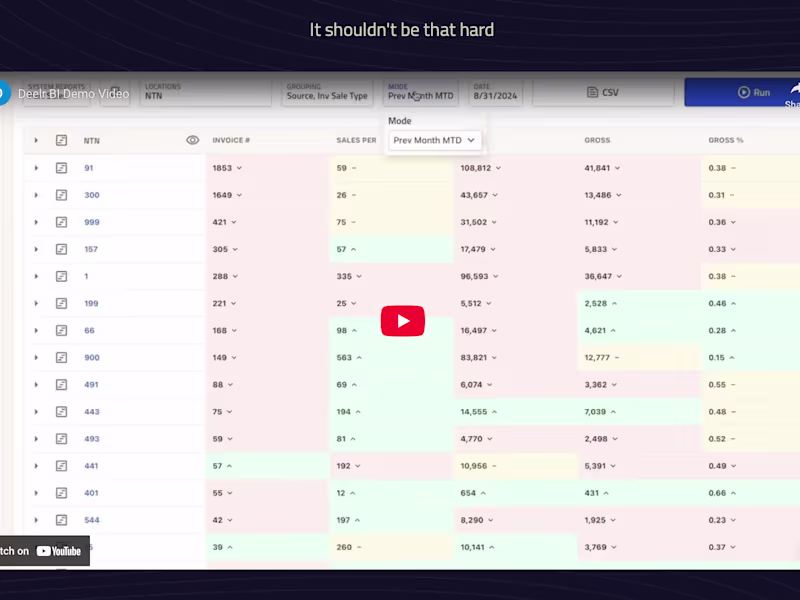
Task: Expand row 401
Action: click(36, 492)
